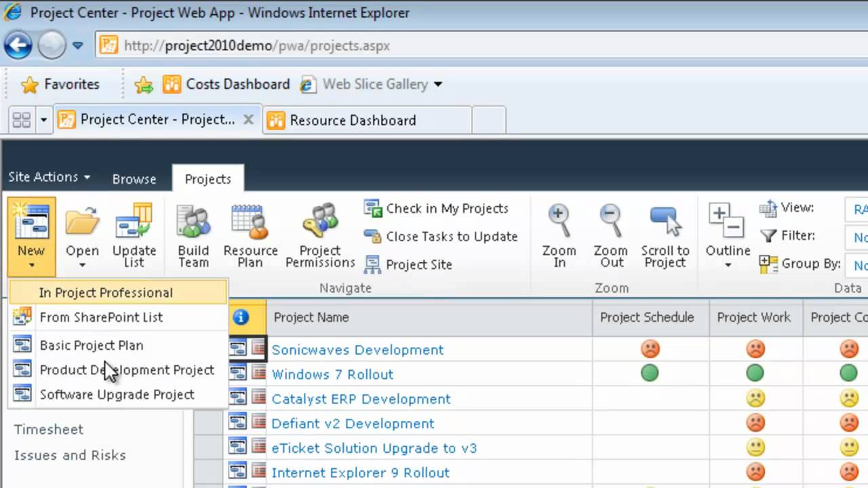Open the Sonicwaves Development project link
Screen dimensions: 868x488
pyautogui.click(x=357, y=350)
